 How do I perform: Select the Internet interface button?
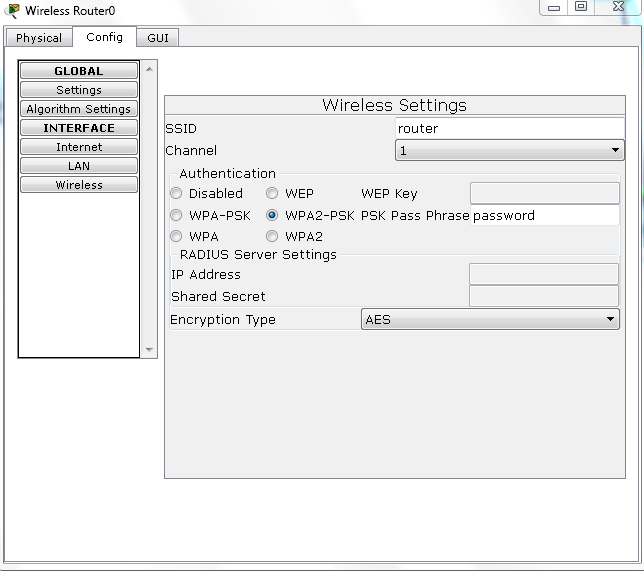click(79, 147)
